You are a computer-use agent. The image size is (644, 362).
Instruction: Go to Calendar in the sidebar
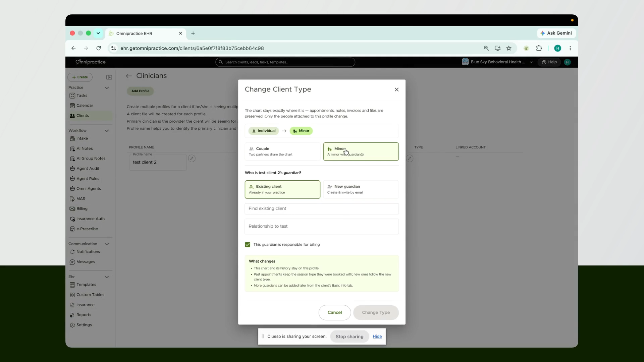[x=85, y=105]
